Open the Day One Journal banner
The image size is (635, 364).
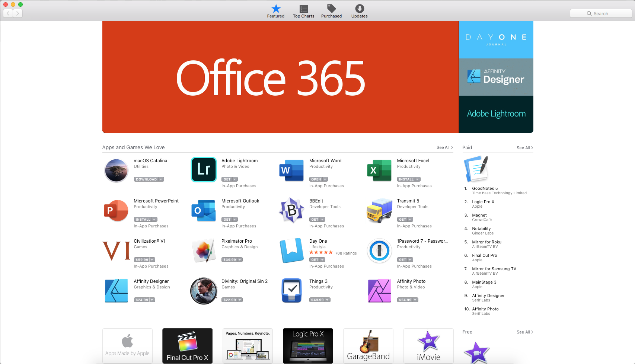pyautogui.click(x=496, y=40)
